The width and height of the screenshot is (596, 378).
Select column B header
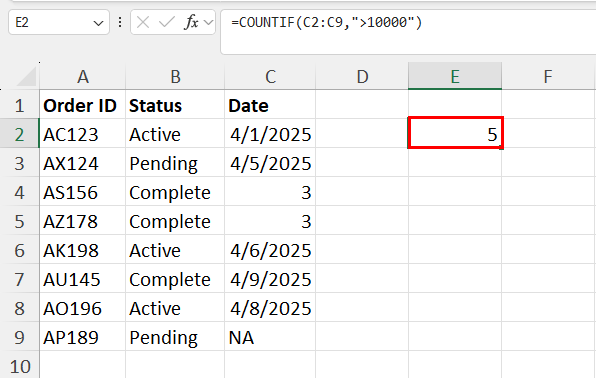coord(175,76)
